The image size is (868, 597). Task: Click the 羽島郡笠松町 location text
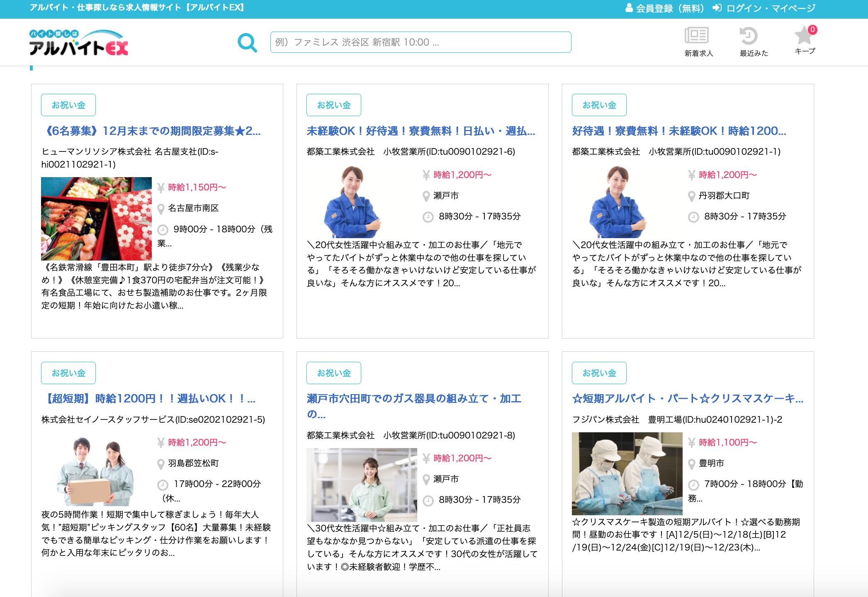pos(193,463)
